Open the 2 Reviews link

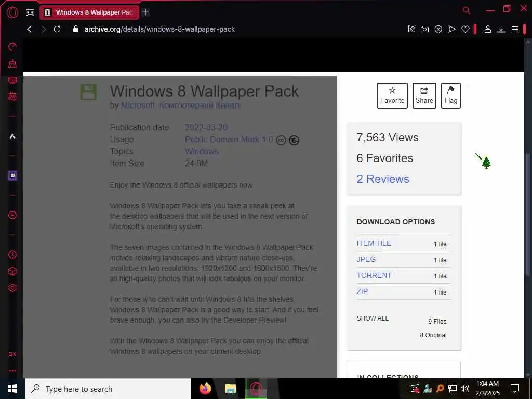point(383,179)
